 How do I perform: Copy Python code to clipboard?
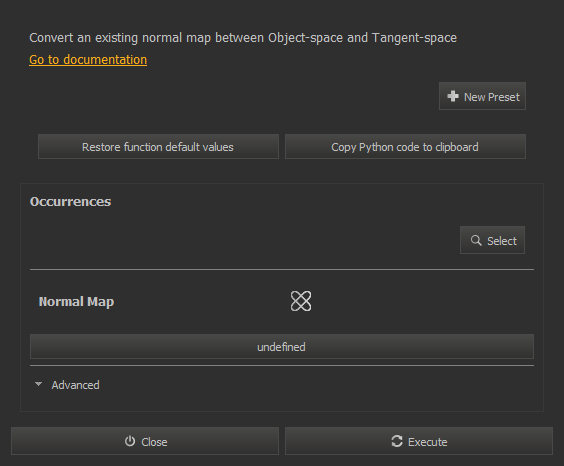[405, 147]
